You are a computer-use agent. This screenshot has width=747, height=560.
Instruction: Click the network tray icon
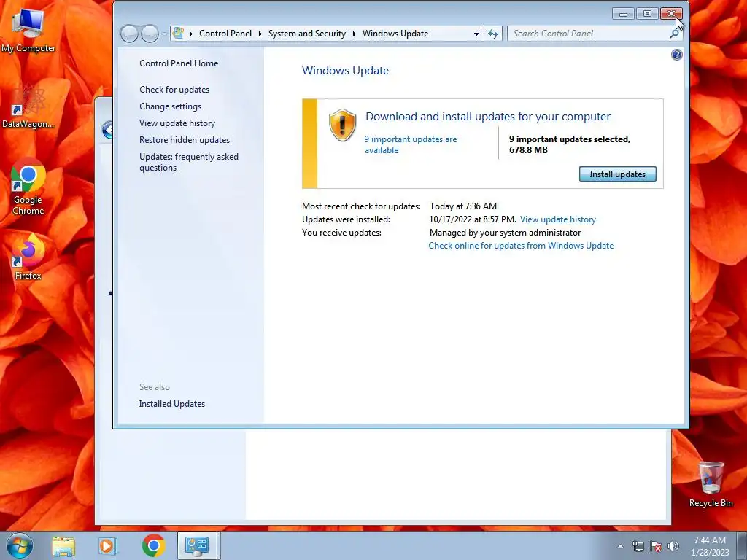point(638,546)
